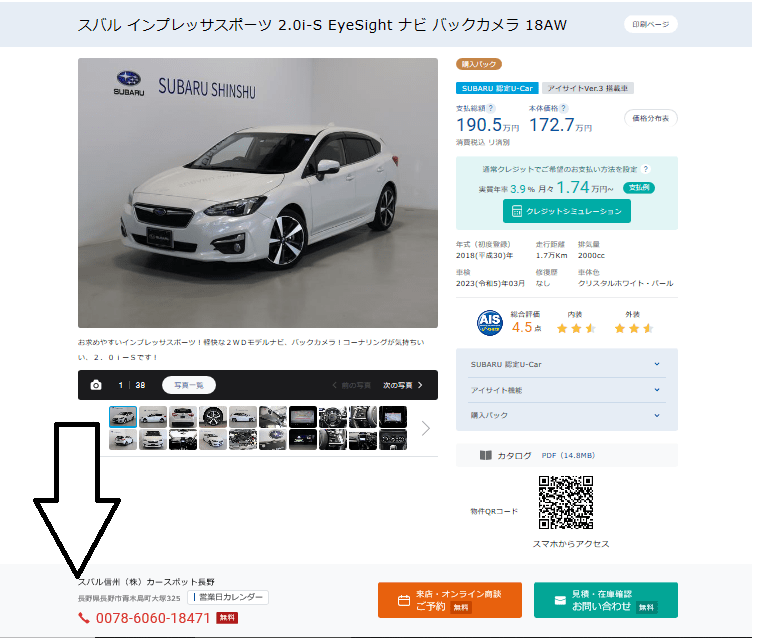Open the 印刷ページ print page button
This screenshot has width=767, height=641.
pyautogui.click(x=651, y=24)
